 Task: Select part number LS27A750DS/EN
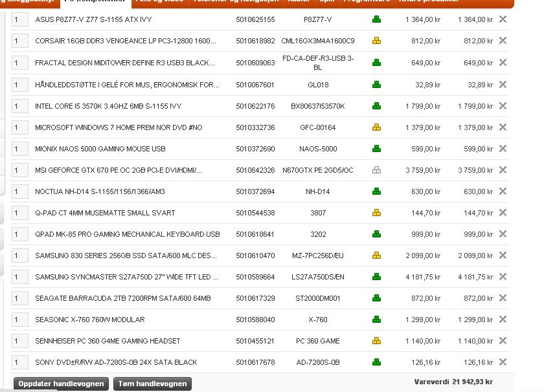click(x=318, y=277)
